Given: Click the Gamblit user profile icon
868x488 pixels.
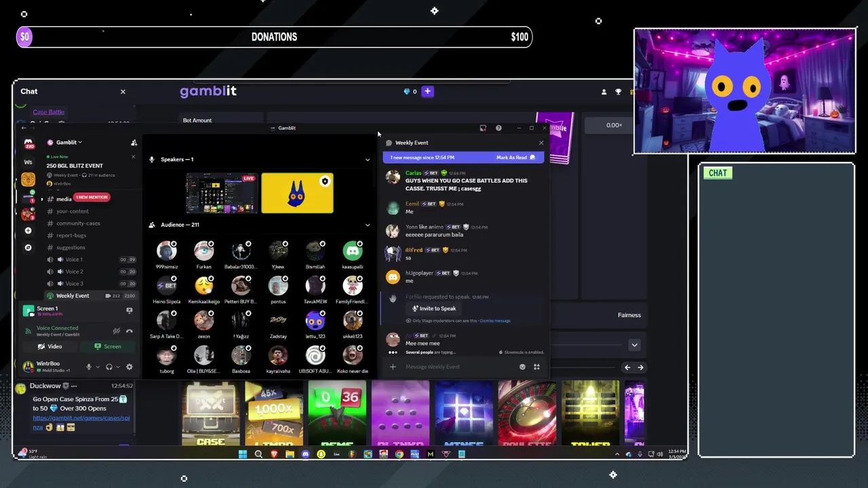Looking at the screenshot, I should (604, 91).
